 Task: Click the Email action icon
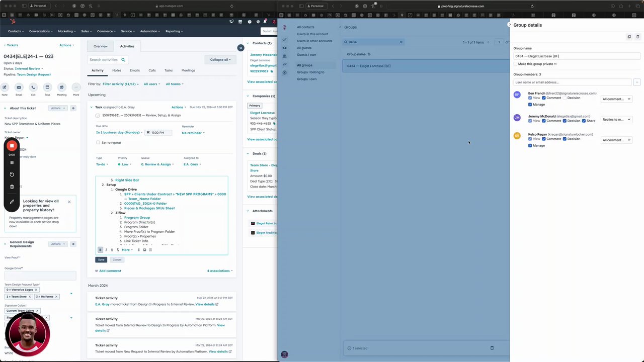click(19, 87)
